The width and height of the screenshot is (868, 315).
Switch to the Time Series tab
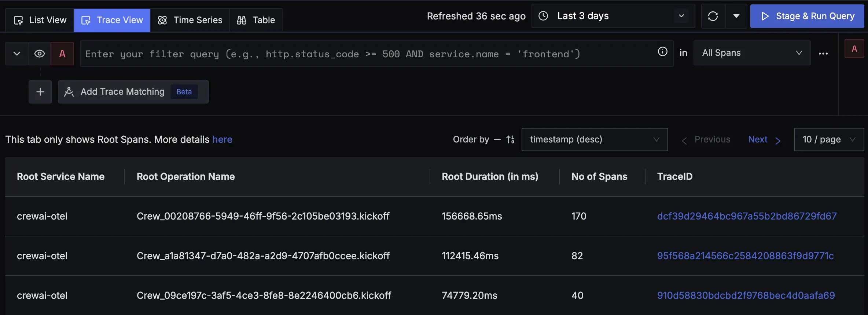click(190, 20)
